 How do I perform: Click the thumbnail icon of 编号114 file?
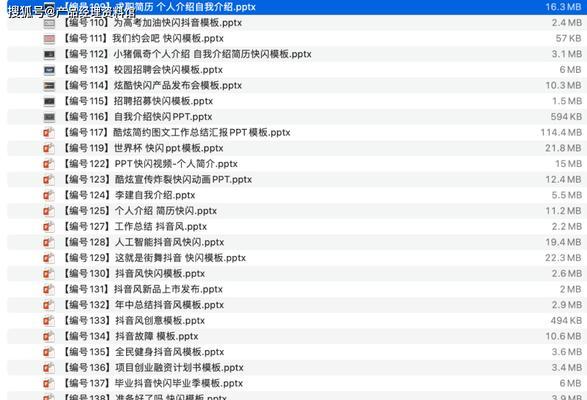49,86
